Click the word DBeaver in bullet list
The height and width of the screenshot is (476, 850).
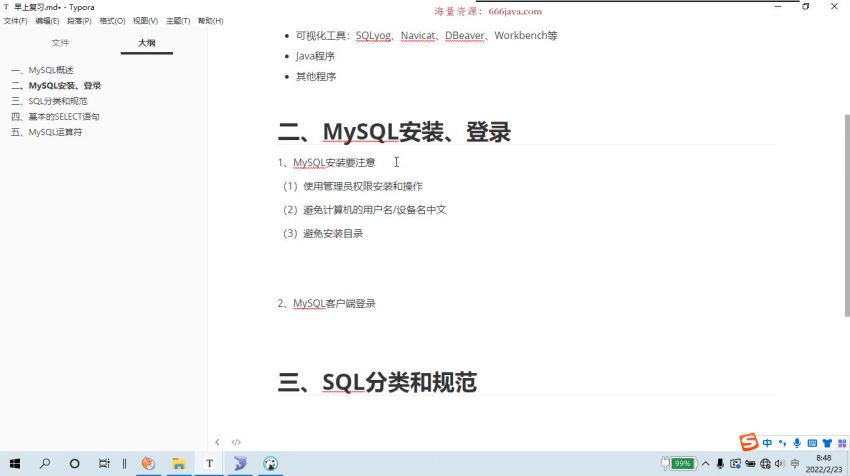pos(464,35)
